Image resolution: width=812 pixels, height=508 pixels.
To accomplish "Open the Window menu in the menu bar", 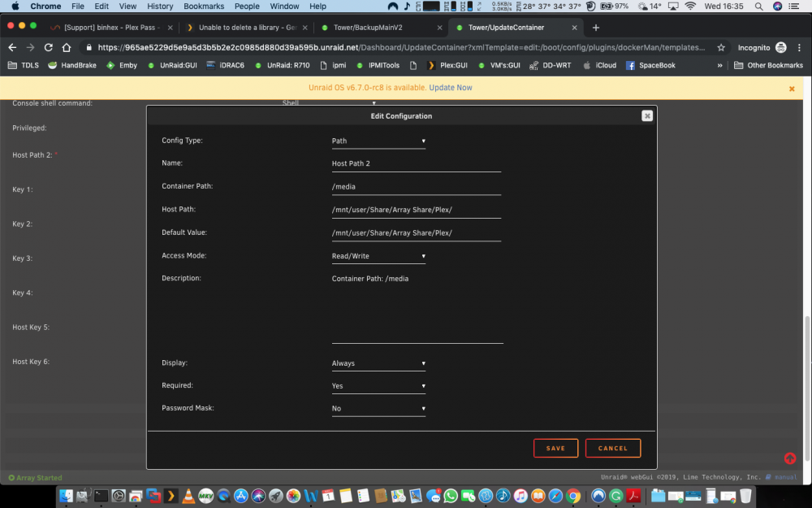I will [x=284, y=7].
